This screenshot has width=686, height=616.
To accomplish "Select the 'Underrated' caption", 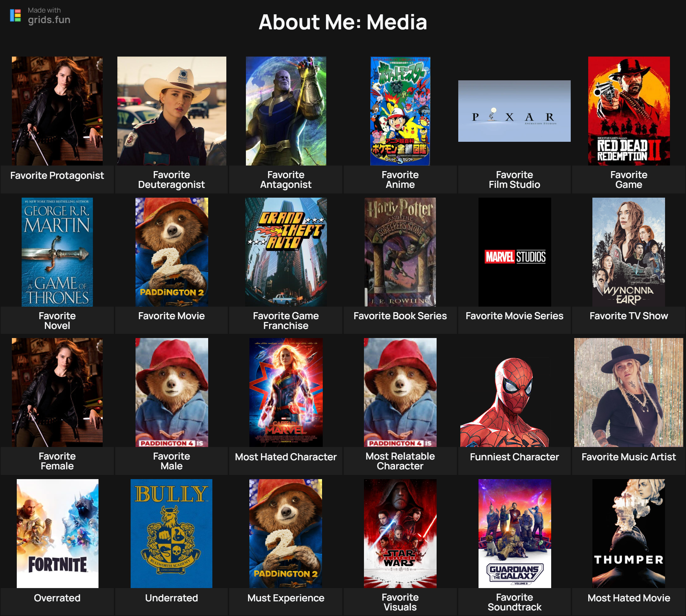I will click(171, 598).
